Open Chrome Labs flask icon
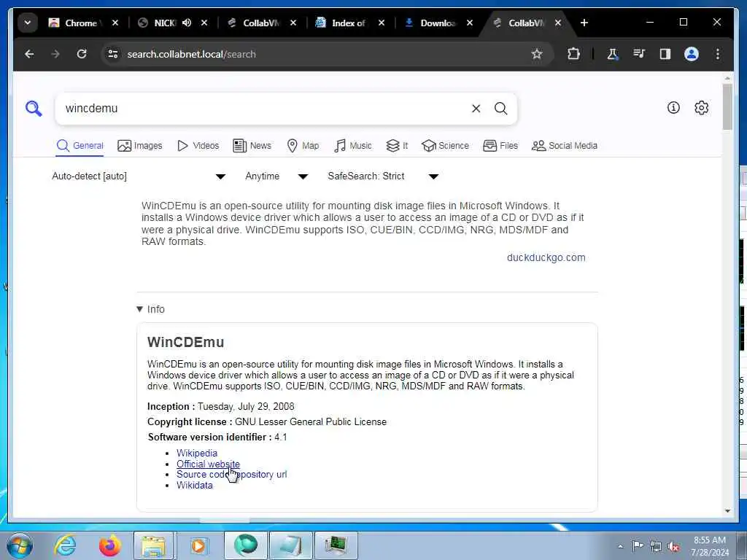 click(613, 54)
